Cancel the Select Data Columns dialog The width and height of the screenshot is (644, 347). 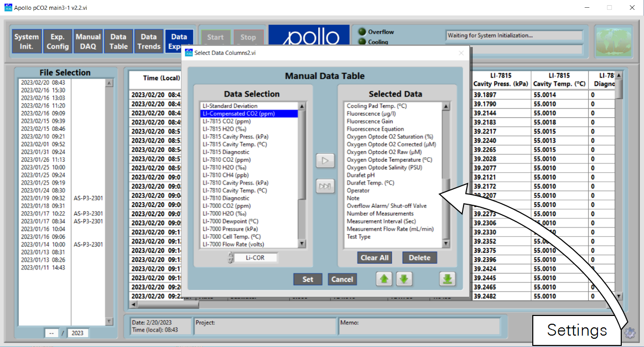click(x=342, y=279)
